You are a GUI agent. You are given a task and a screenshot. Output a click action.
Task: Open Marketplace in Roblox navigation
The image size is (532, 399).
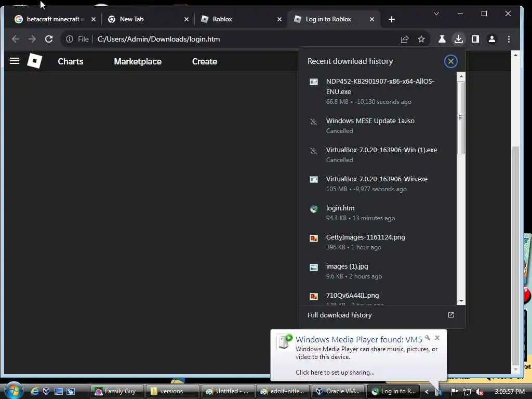tap(137, 61)
